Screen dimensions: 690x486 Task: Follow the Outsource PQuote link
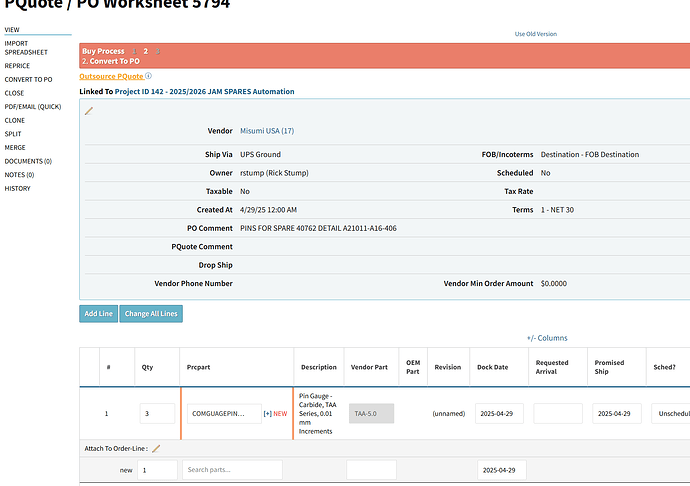tap(111, 76)
